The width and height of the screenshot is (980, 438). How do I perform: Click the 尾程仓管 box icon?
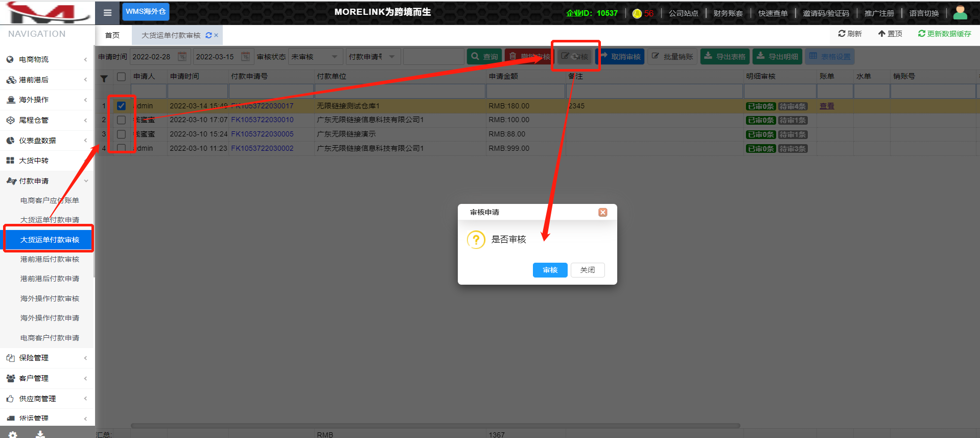coord(10,120)
